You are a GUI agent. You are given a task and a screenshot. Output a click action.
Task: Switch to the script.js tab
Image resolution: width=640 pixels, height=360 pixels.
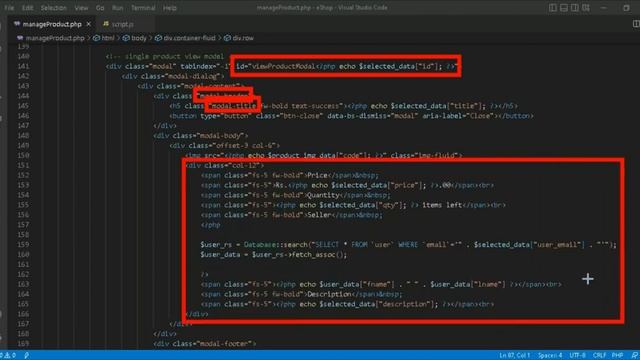tap(122, 24)
